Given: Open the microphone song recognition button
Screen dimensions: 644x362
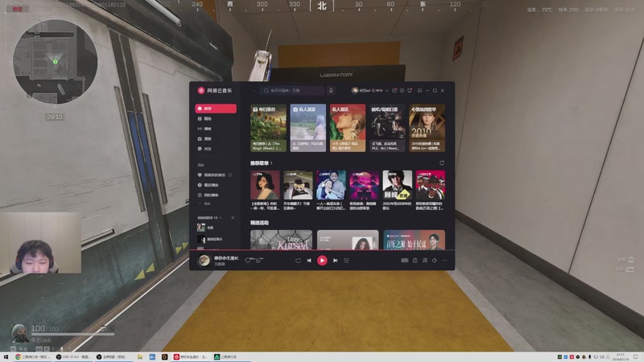Looking at the screenshot, I should point(331,90).
